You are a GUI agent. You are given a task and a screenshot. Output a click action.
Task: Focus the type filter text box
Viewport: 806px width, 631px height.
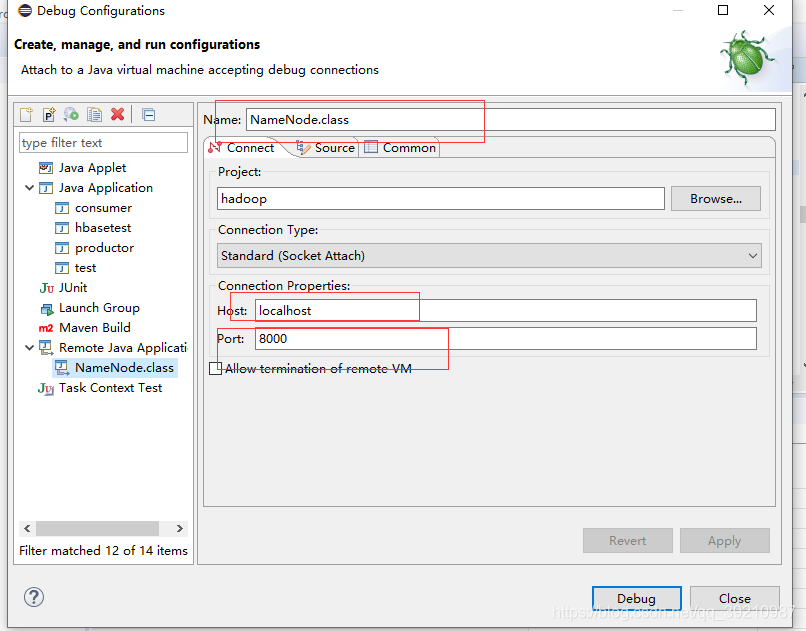(x=103, y=143)
